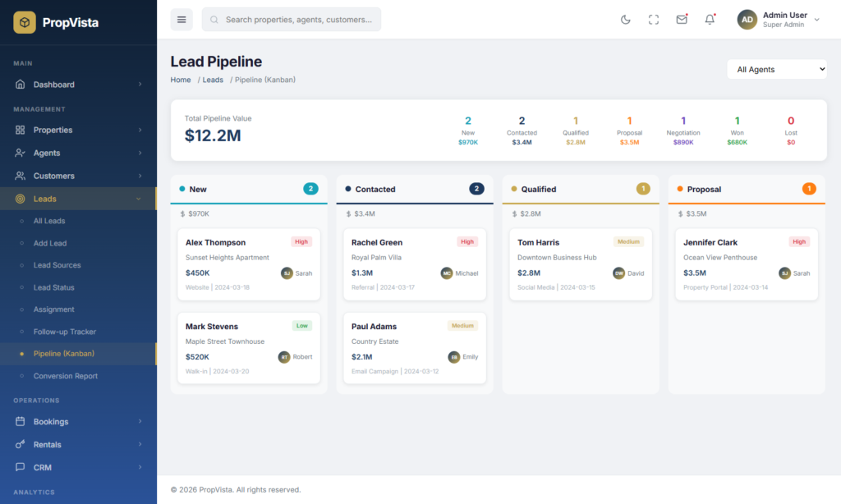The image size is (841, 504).
Task: Go to Home breadcrumb link
Action: [x=181, y=80]
